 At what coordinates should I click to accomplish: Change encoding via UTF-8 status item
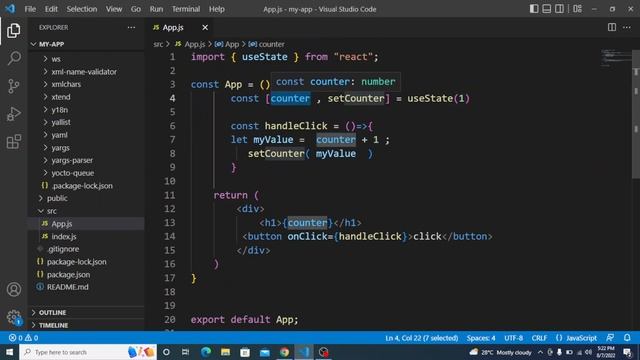pyautogui.click(x=513, y=338)
